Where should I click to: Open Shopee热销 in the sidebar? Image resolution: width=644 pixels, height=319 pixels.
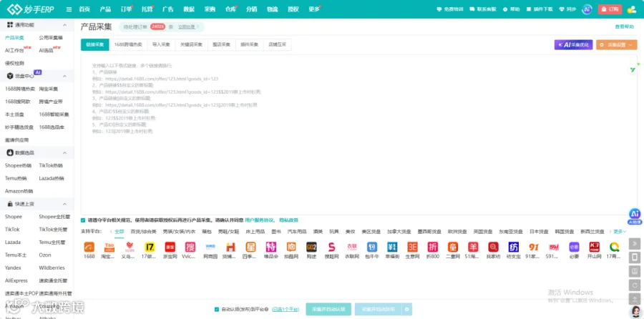[x=18, y=165]
